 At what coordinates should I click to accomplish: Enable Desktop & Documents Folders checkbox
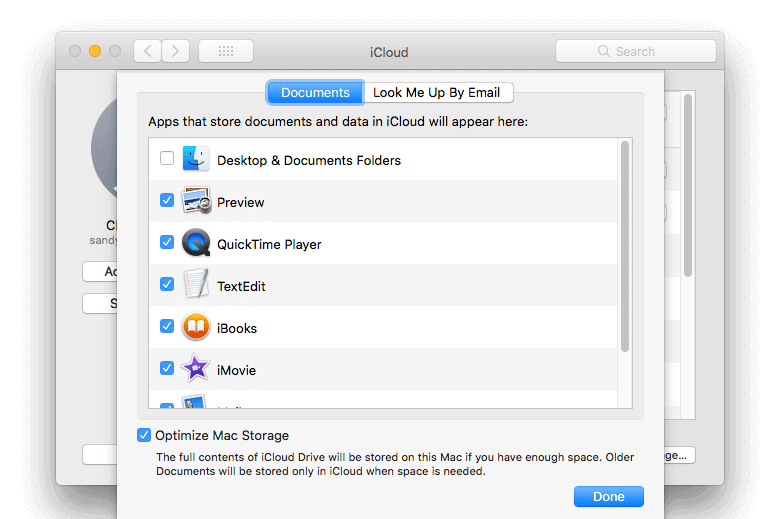167,158
